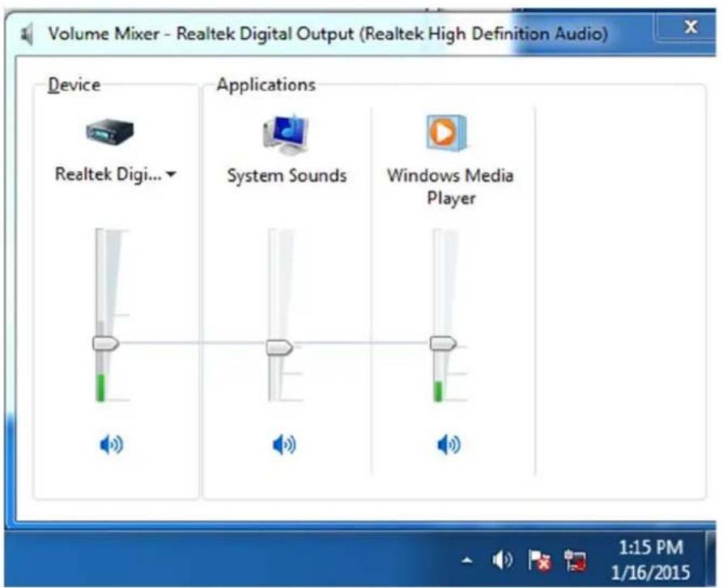Open the taskbar volume speaker icon
This screenshot has width=723, height=588.
(502, 560)
